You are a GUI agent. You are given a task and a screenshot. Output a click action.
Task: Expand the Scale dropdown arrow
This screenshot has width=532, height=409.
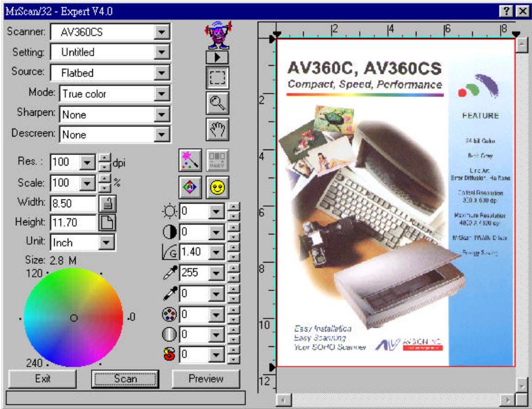(87, 183)
